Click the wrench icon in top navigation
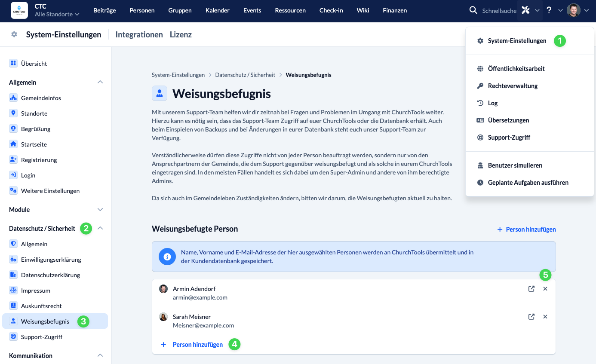This screenshot has height=364, width=596. (526, 10)
